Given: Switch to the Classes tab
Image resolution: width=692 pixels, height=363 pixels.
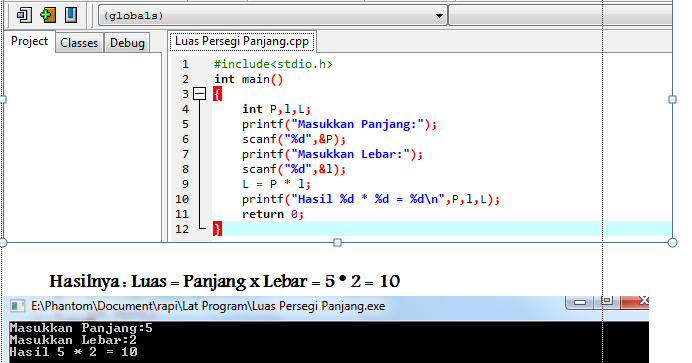Looking at the screenshot, I should pos(79,43).
